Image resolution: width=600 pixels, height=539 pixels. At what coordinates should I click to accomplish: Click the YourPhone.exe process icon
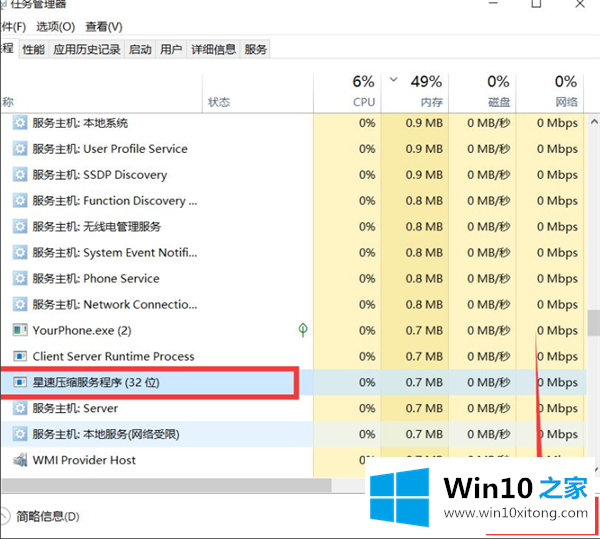tap(19, 331)
